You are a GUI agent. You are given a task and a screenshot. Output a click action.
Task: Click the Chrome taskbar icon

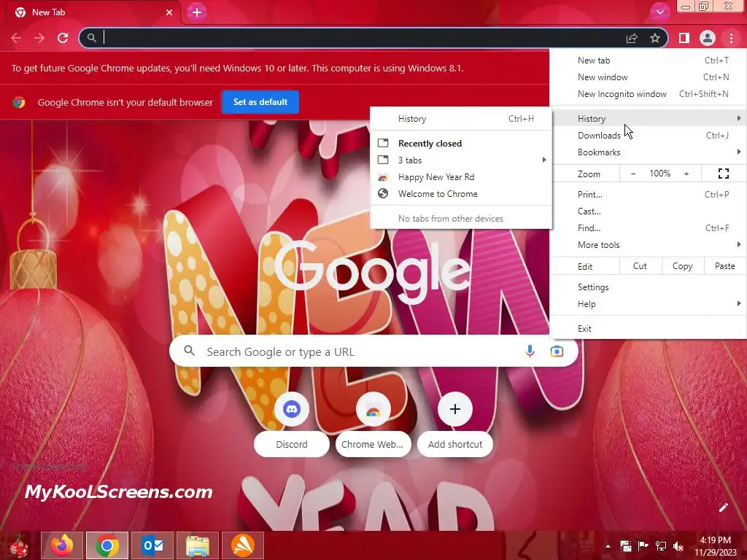(107, 545)
